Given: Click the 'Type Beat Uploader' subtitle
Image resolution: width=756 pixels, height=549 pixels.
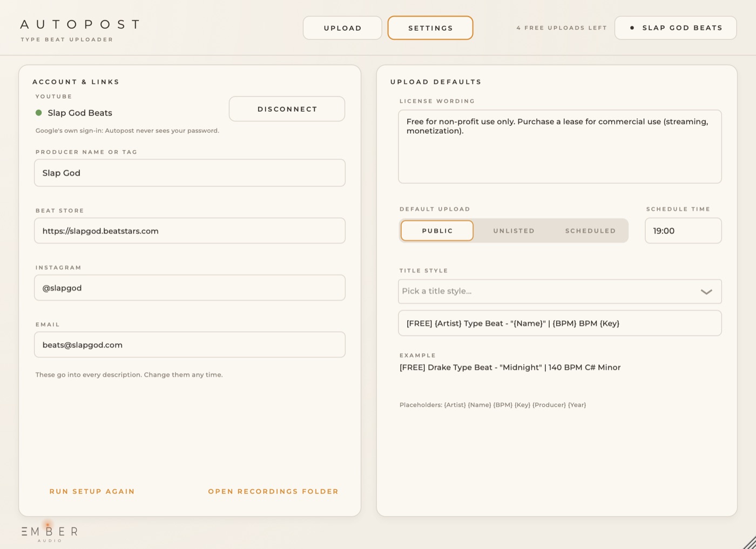Looking at the screenshot, I should click(67, 39).
